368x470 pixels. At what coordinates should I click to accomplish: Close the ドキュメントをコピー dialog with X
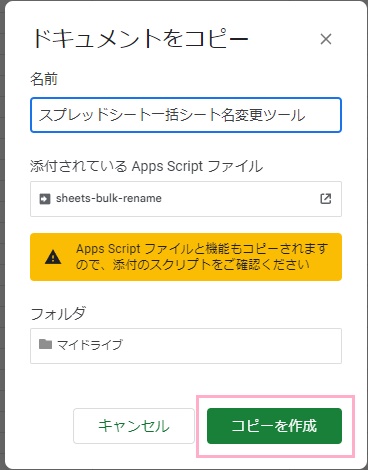[x=326, y=39]
